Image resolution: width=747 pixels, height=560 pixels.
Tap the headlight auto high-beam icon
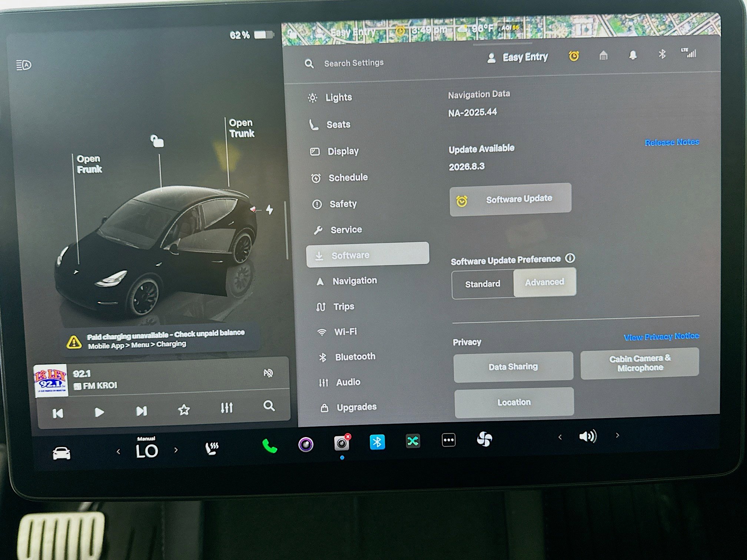pos(24,66)
